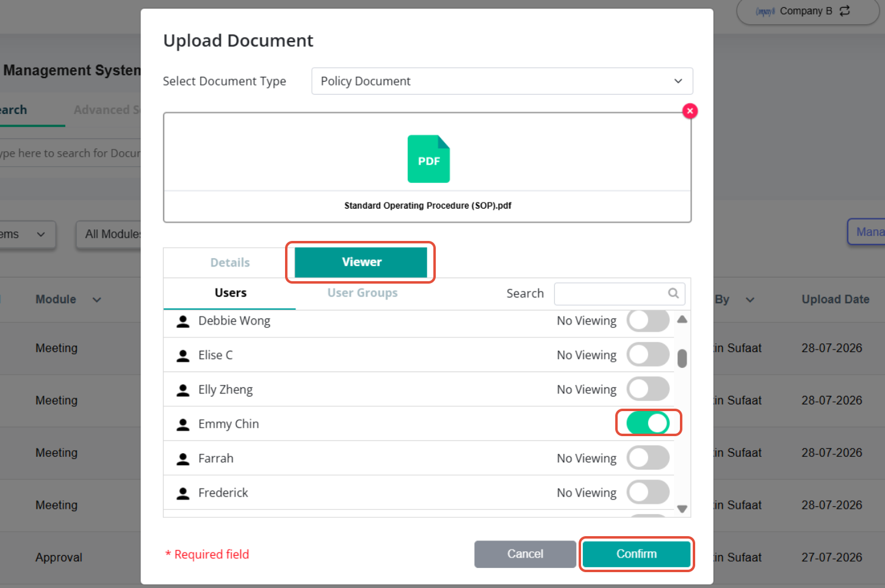Click the user list scroll up arrow
Viewport: 885px width, 588px height.
[x=682, y=320]
